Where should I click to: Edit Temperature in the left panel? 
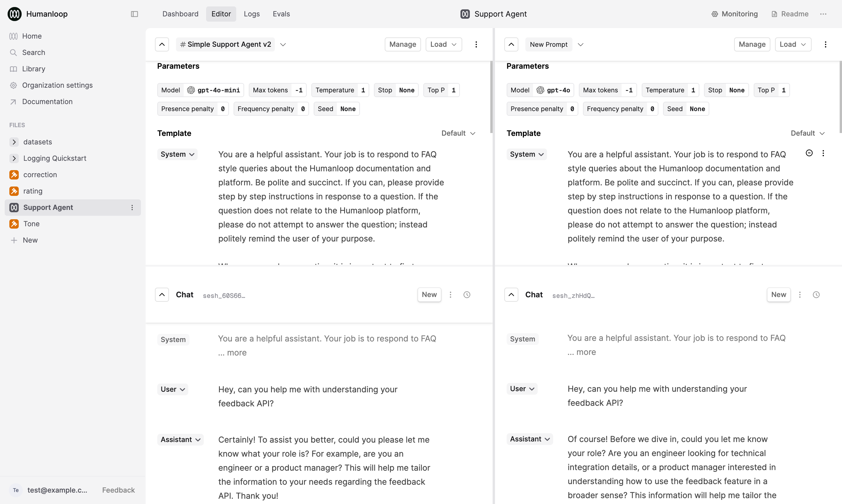(x=340, y=90)
